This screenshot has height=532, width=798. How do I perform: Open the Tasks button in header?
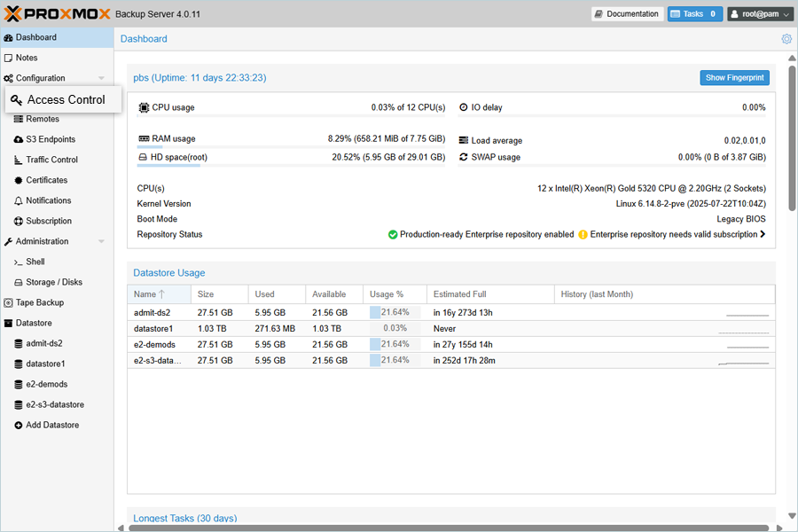[694, 14]
